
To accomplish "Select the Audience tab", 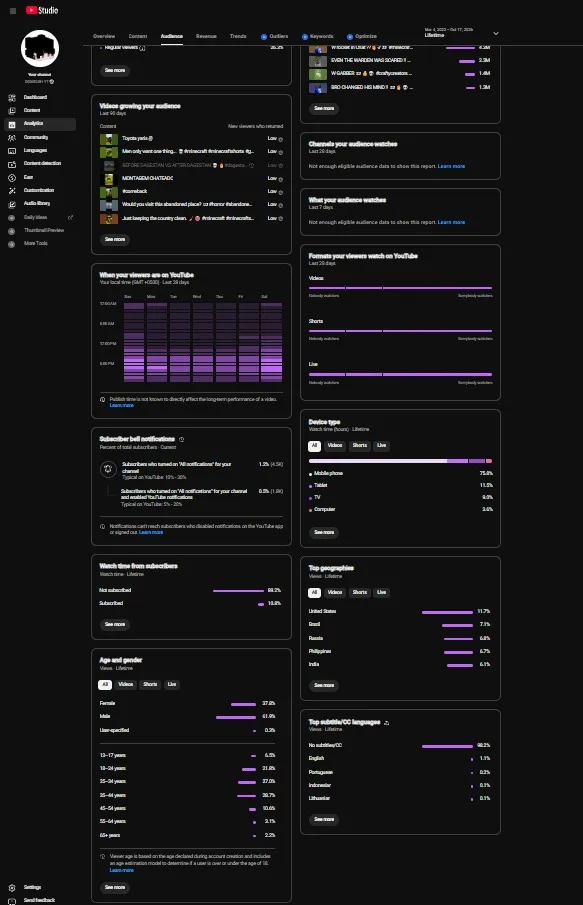I will click(x=171, y=36).
